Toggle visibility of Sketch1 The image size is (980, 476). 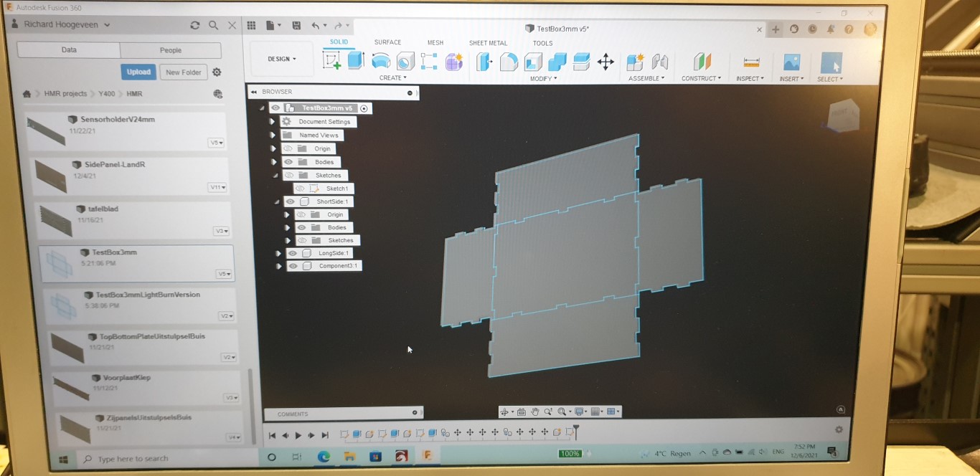click(x=300, y=189)
